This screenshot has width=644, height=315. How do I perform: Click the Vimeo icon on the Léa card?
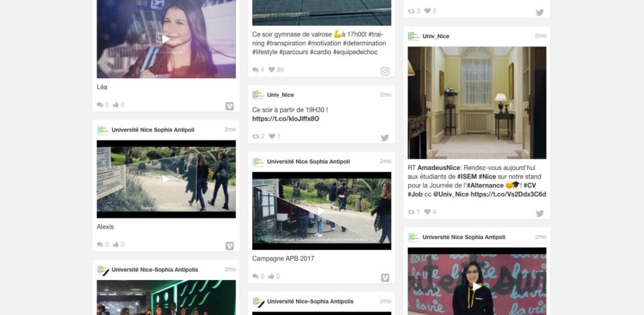point(230,105)
